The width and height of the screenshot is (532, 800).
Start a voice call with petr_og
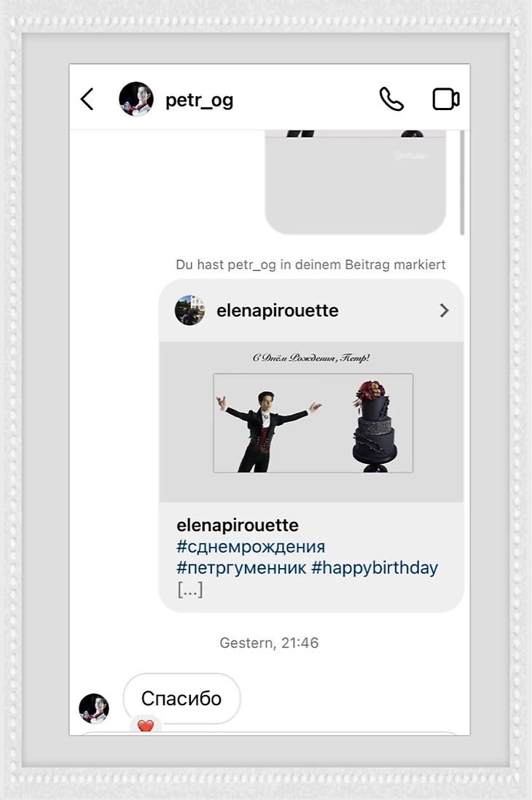pos(391,99)
